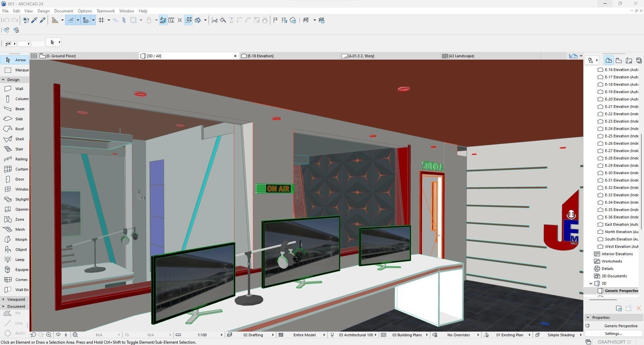Select the Morph tool

20,239
